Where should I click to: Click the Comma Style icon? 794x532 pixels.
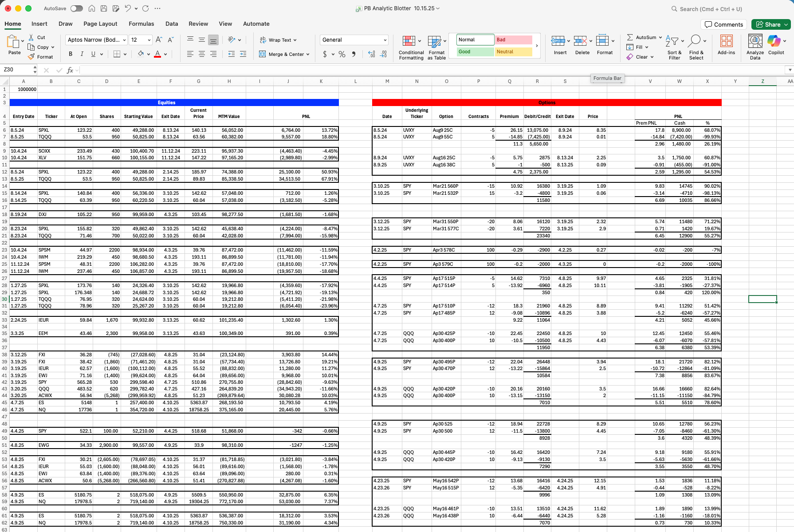pyautogui.click(x=354, y=54)
